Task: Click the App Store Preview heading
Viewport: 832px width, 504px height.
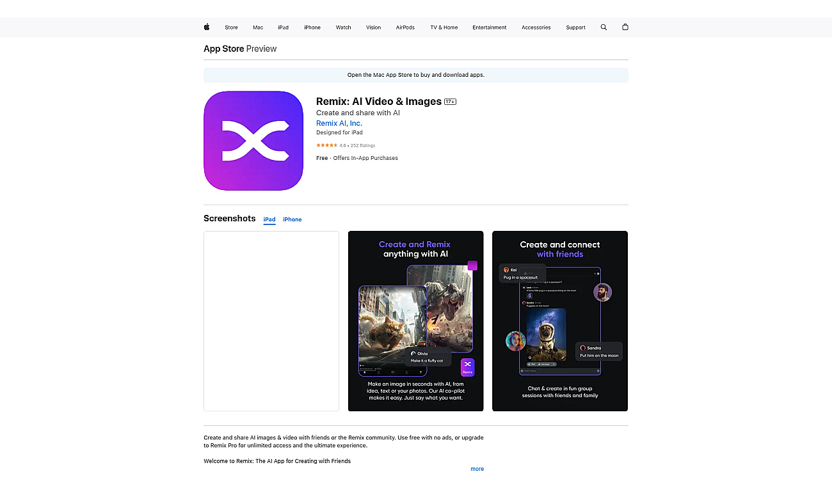Action: pos(240,49)
